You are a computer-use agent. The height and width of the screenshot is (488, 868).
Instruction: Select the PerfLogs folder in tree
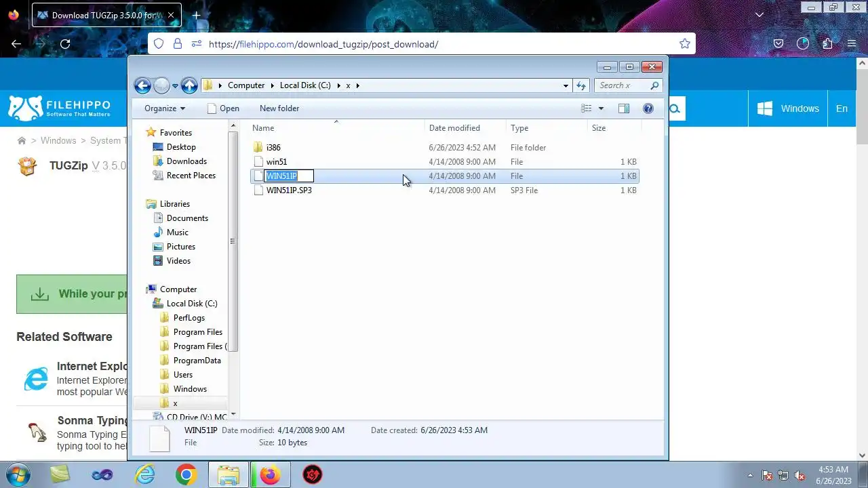[x=189, y=318]
